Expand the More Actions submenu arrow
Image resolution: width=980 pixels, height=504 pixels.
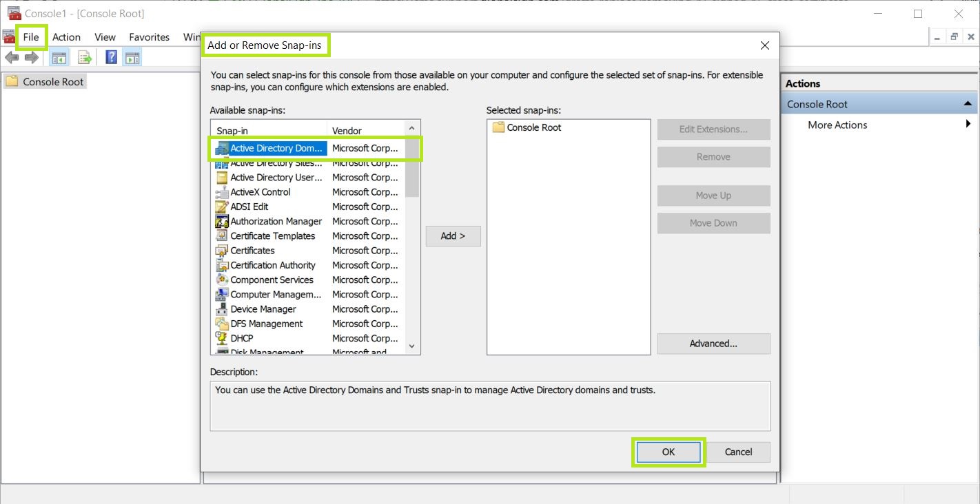click(968, 125)
